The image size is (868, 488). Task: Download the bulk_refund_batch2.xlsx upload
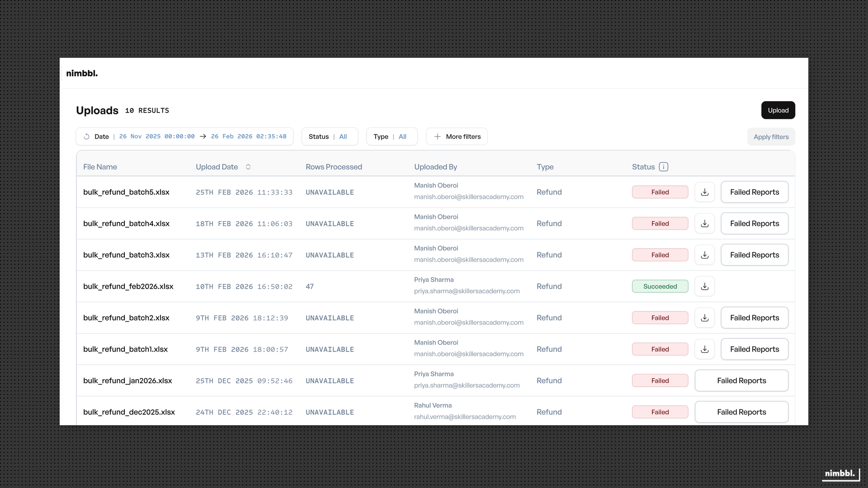[704, 318]
